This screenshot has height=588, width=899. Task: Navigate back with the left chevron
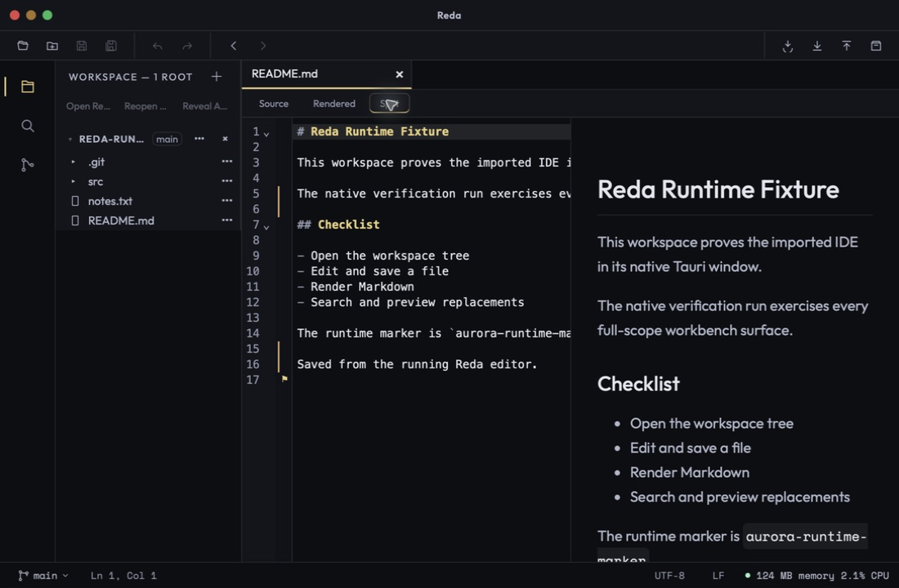pyautogui.click(x=234, y=46)
